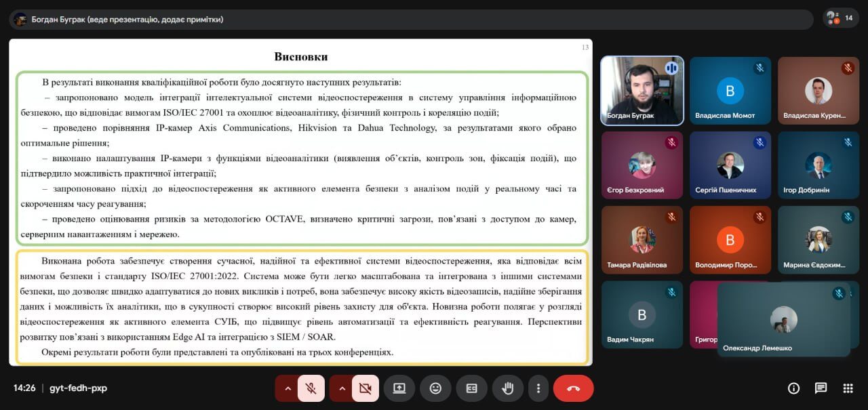
Task: Expand video settings chevron beside camera
Action: tap(342, 388)
